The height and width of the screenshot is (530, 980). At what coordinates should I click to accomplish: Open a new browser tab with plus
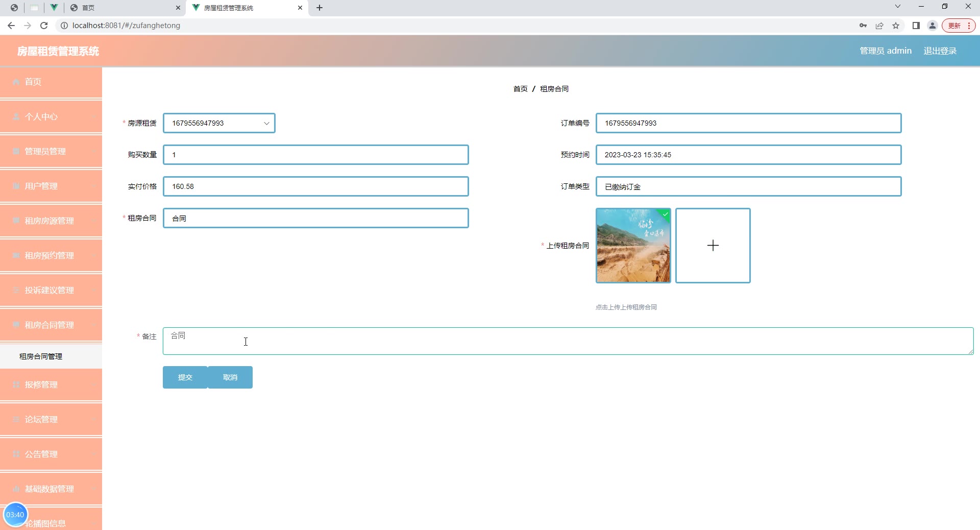coord(320,8)
